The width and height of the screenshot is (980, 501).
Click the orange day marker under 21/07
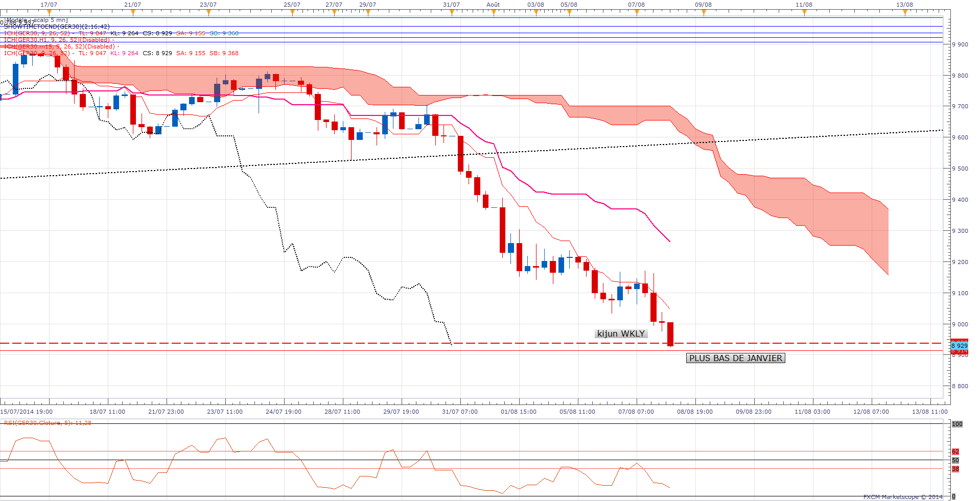[133, 12]
